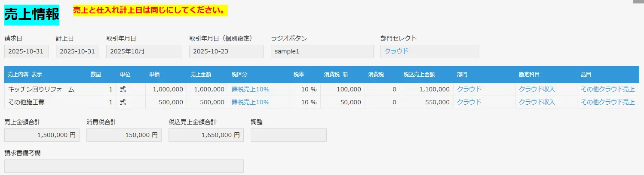
Task: Click into the 請求書備考欄 text box
Action: point(124,166)
